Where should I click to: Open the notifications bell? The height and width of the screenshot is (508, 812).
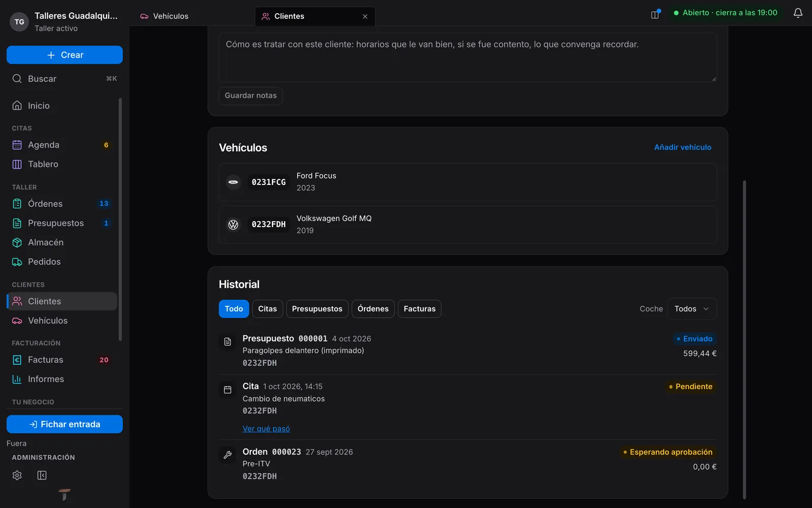(x=798, y=13)
